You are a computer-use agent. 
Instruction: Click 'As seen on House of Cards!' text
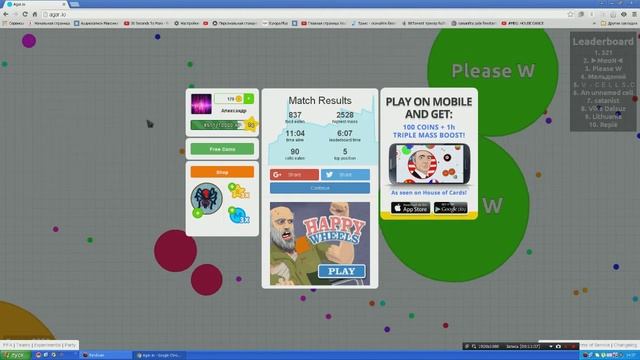click(429, 192)
